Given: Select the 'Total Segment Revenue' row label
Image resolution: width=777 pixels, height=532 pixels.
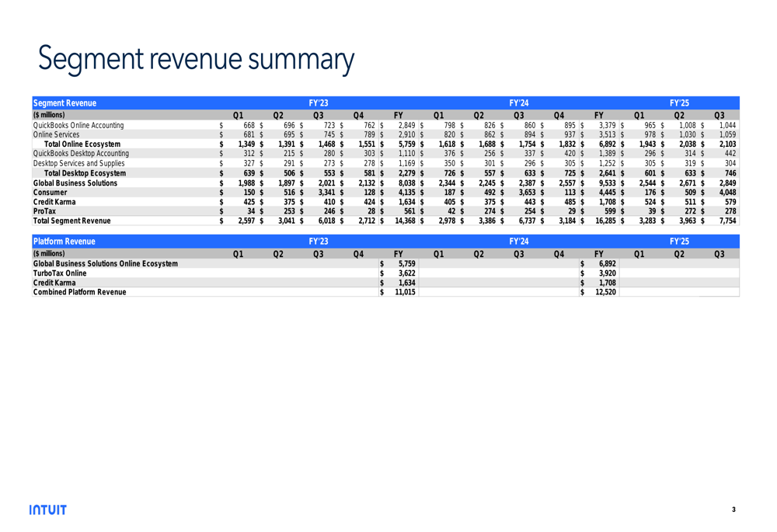Looking at the screenshot, I should coord(71,221).
